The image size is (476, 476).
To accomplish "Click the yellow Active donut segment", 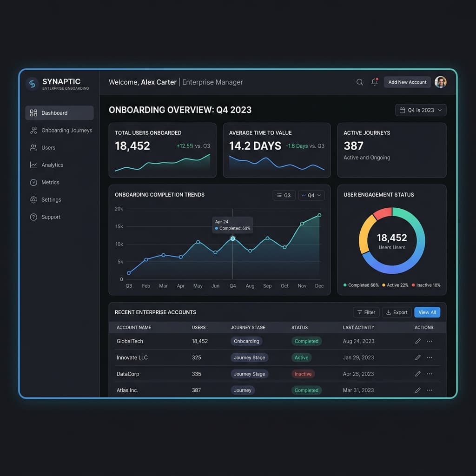I will point(366,234).
